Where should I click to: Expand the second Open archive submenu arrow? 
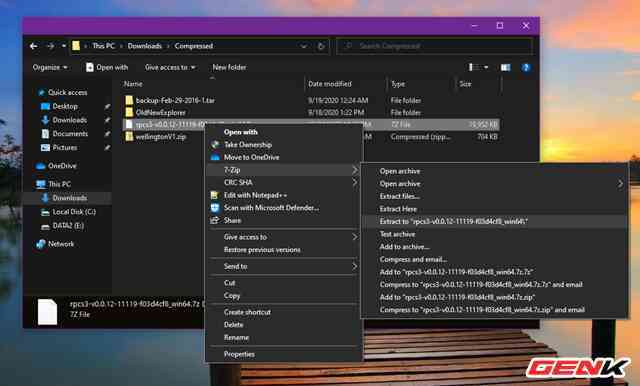pos(620,184)
